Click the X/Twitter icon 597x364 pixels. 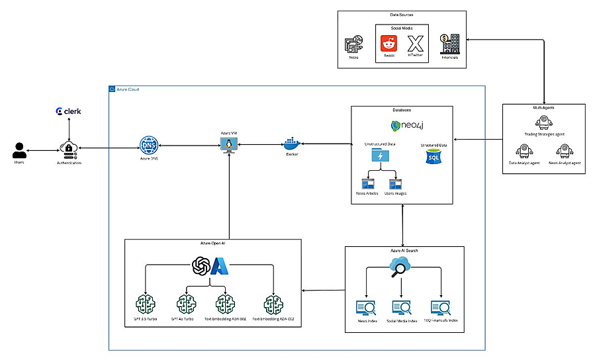[x=416, y=44]
